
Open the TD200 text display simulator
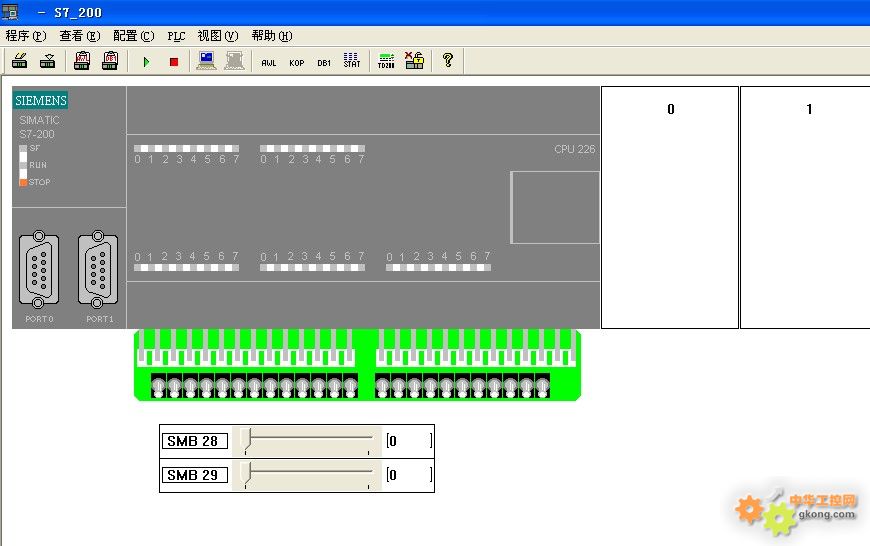point(386,60)
